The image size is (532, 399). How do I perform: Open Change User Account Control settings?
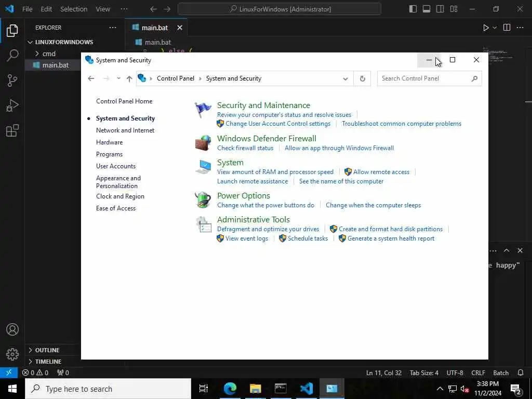(x=278, y=124)
